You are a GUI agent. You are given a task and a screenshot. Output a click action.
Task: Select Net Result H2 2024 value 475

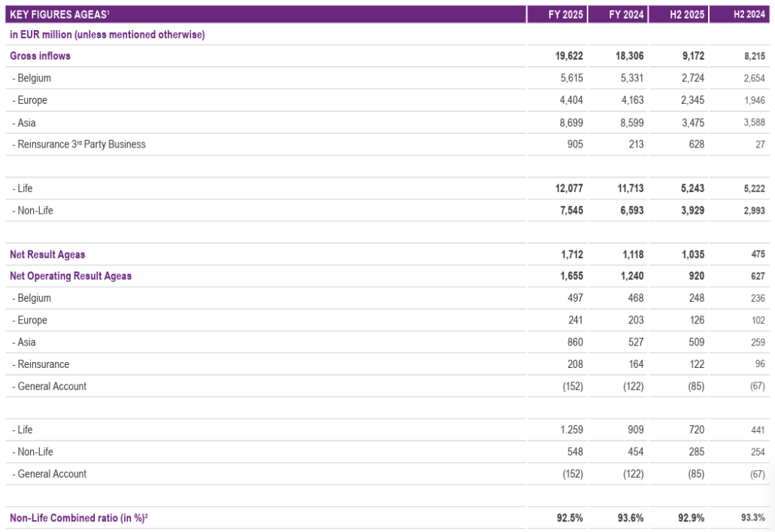click(758, 254)
